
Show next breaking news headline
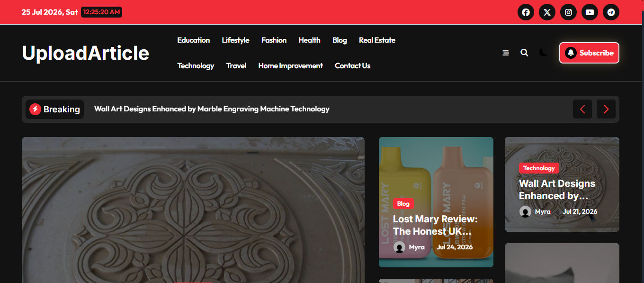(606, 109)
